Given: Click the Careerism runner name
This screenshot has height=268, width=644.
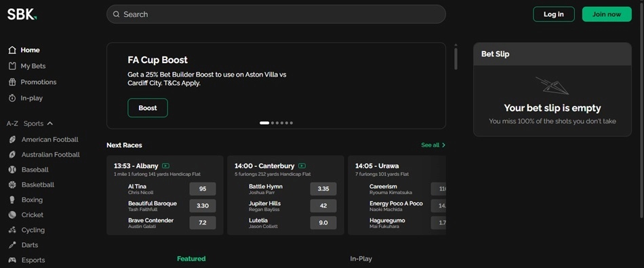Looking at the screenshot, I should click(x=384, y=187).
